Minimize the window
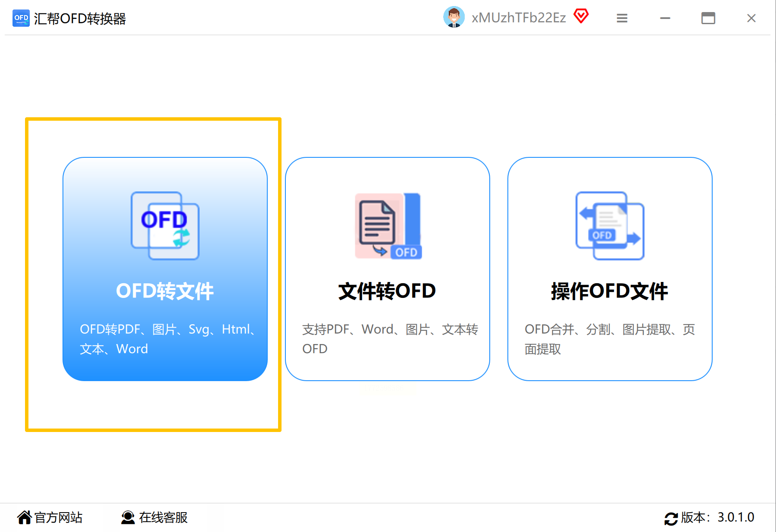The image size is (776, 532). (x=665, y=18)
